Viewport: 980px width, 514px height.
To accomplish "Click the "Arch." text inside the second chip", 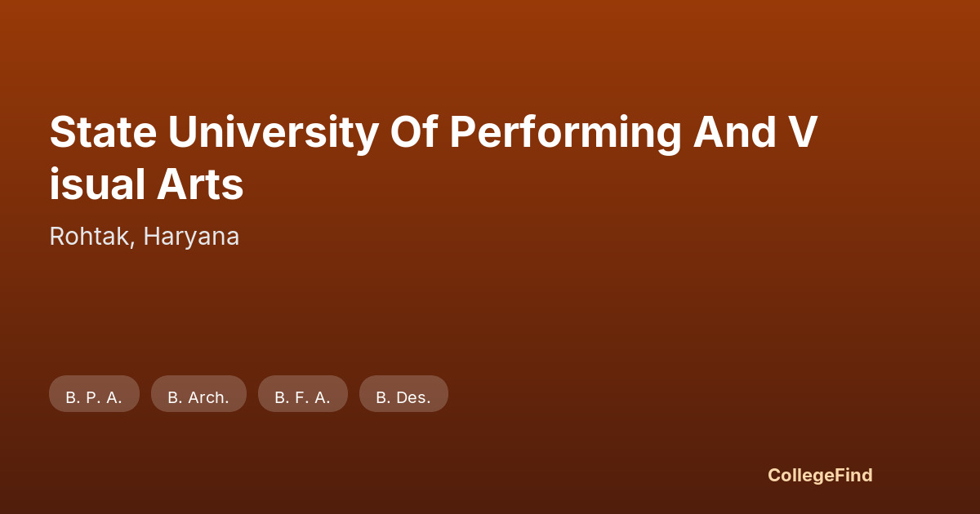I will click(x=207, y=397).
